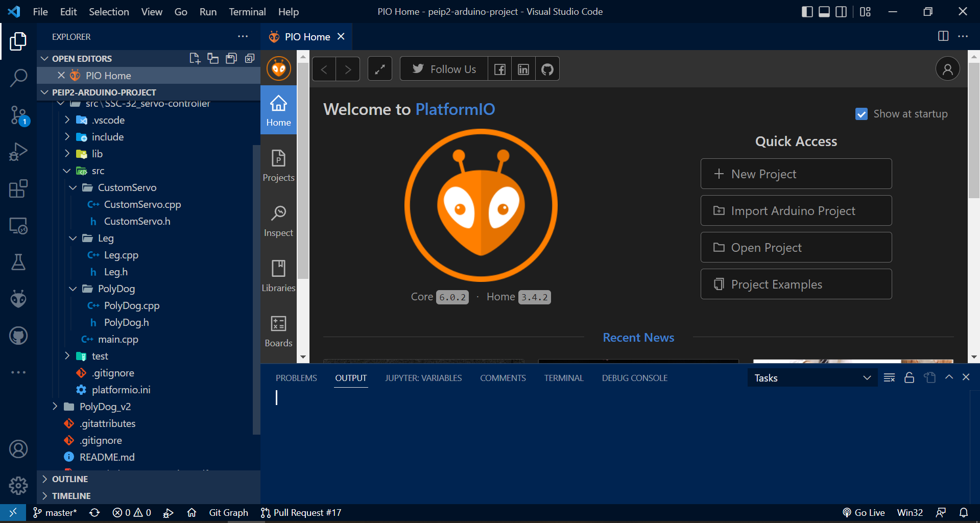Expand the include folder
Viewport: 980px width, 523px height.
pos(67,137)
